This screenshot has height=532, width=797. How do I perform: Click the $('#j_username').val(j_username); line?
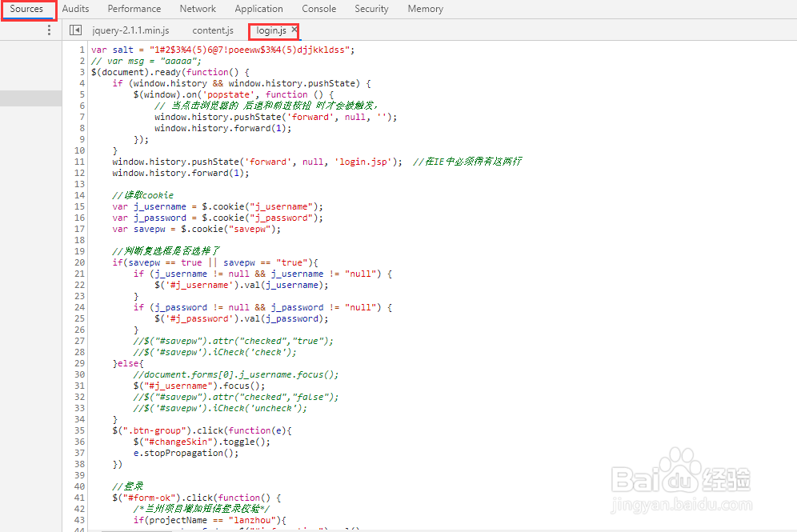242,285
